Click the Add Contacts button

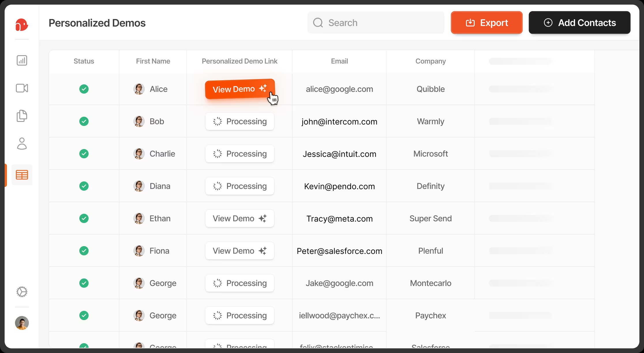pos(579,23)
